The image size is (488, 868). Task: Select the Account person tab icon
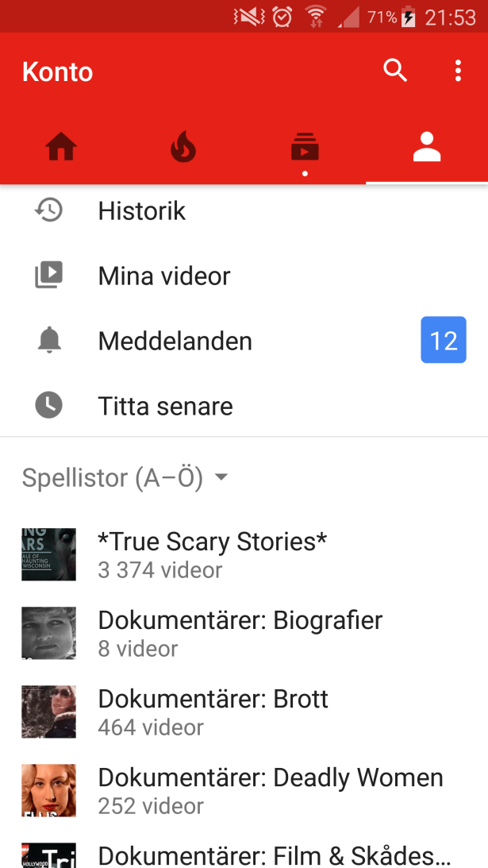pyautogui.click(x=427, y=148)
